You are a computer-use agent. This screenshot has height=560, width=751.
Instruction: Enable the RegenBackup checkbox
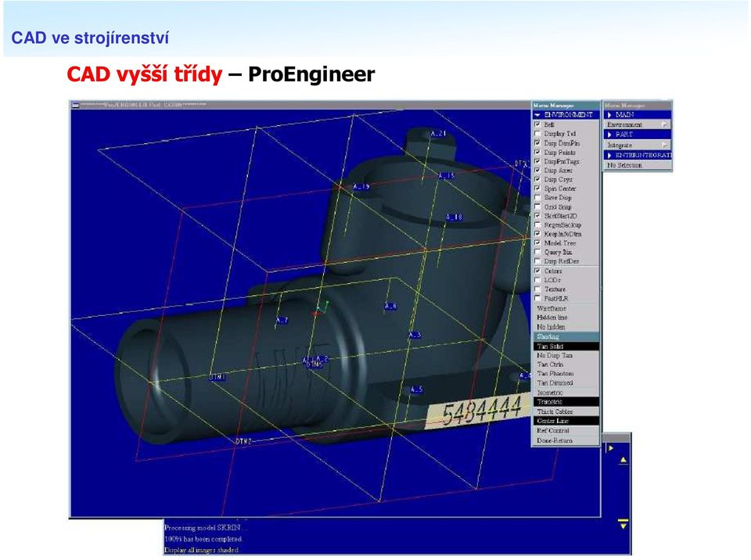pos(537,224)
